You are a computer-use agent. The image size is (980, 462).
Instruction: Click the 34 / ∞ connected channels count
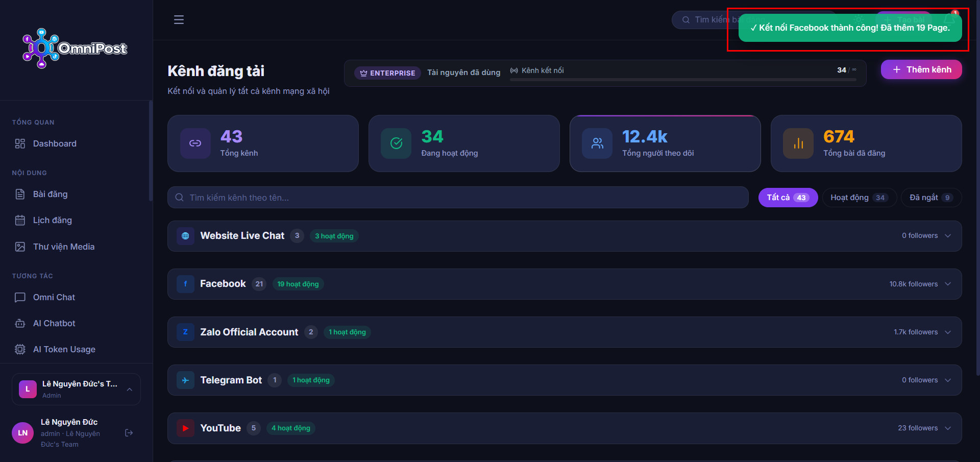[x=846, y=70]
